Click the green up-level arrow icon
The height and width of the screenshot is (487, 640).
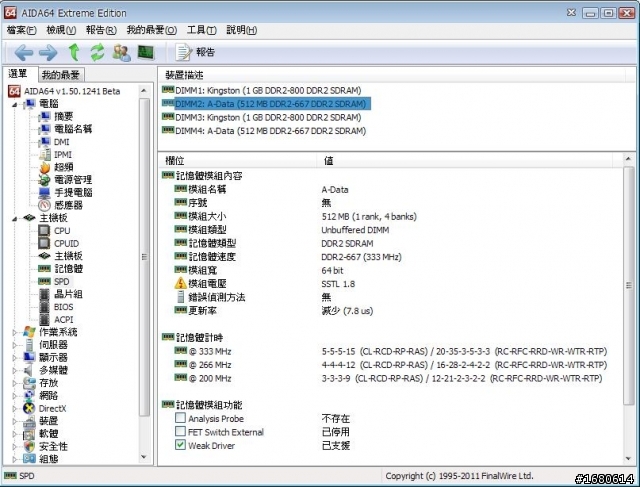pyautogui.click(x=74, y=52)
